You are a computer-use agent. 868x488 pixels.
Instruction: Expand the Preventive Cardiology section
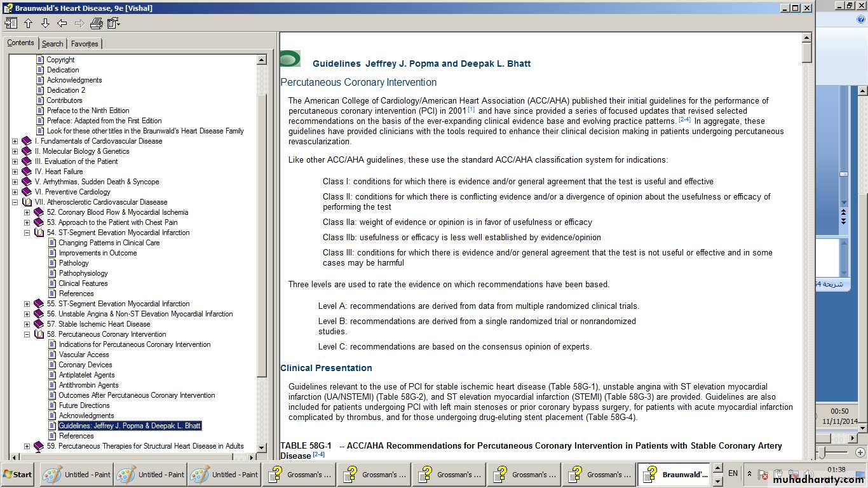15,192
